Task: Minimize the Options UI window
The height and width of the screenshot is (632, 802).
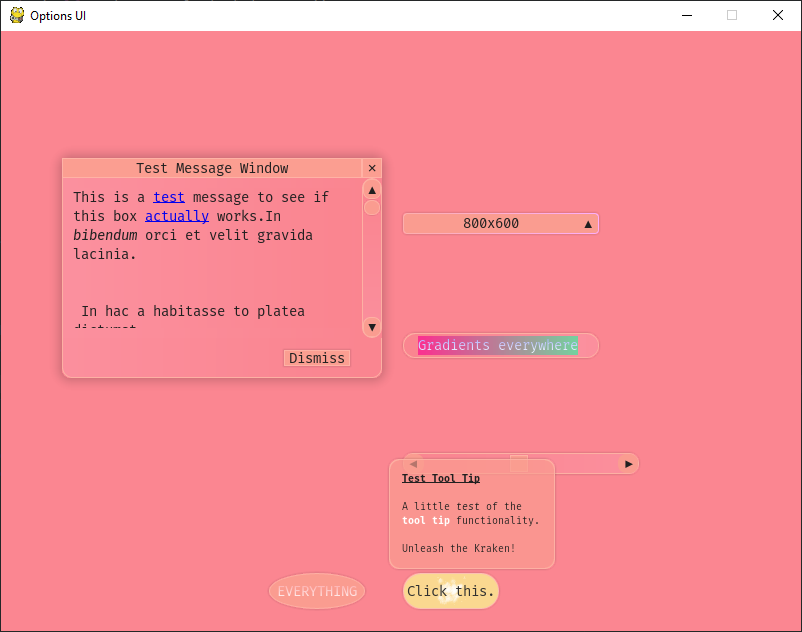Action: click(x=687, y=15)
